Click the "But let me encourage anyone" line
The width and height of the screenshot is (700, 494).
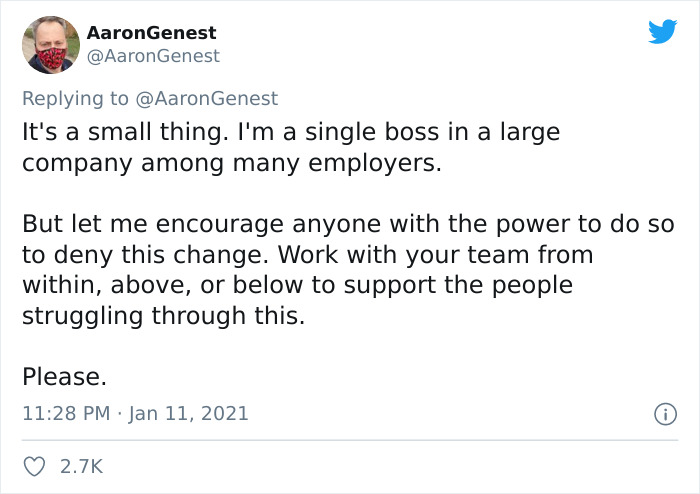click(348, 224)
